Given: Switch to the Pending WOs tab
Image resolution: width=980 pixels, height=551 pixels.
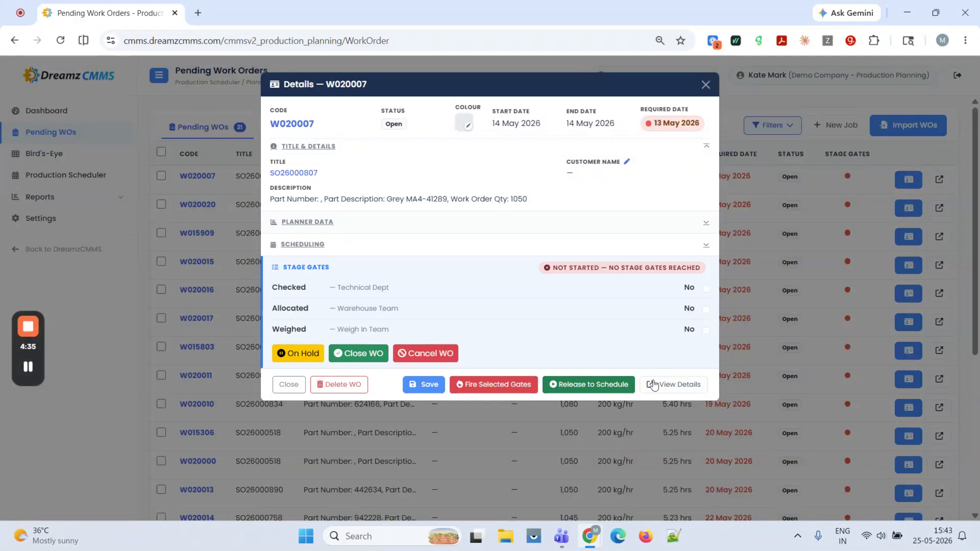Looking at the screenshot, I should click(x=207, y=127).
